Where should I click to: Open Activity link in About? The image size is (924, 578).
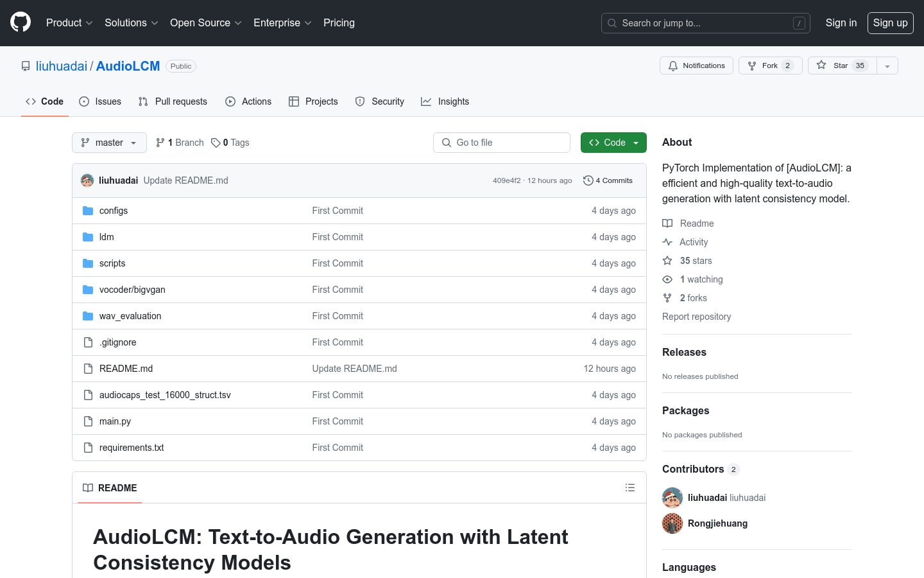[685, 242]
